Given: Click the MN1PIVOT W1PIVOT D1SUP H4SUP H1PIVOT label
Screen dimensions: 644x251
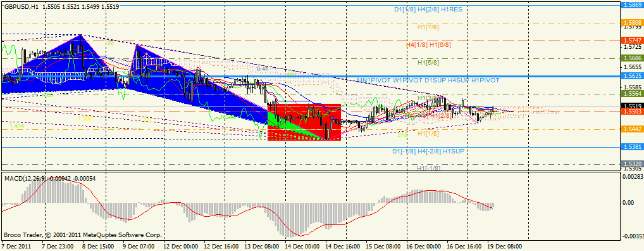Looking at the screenshot, I should pyautogui.click(x=428, y=80).
